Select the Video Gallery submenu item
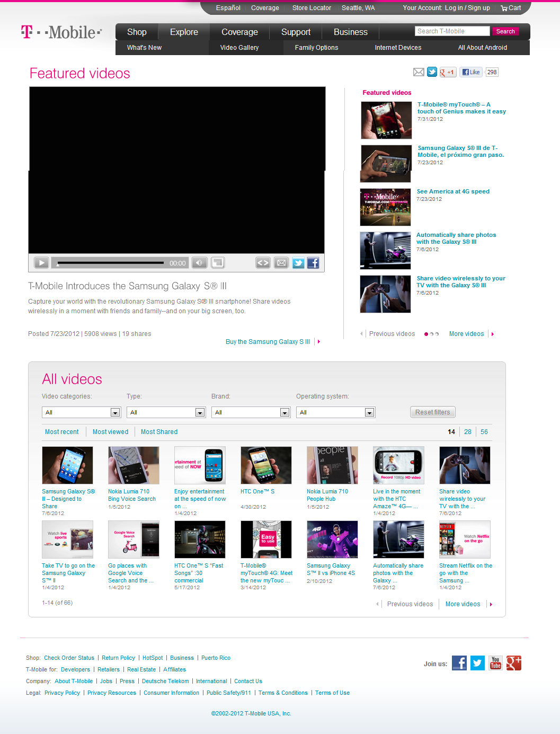Screen dimensions: 560x734 click(239, 48)
